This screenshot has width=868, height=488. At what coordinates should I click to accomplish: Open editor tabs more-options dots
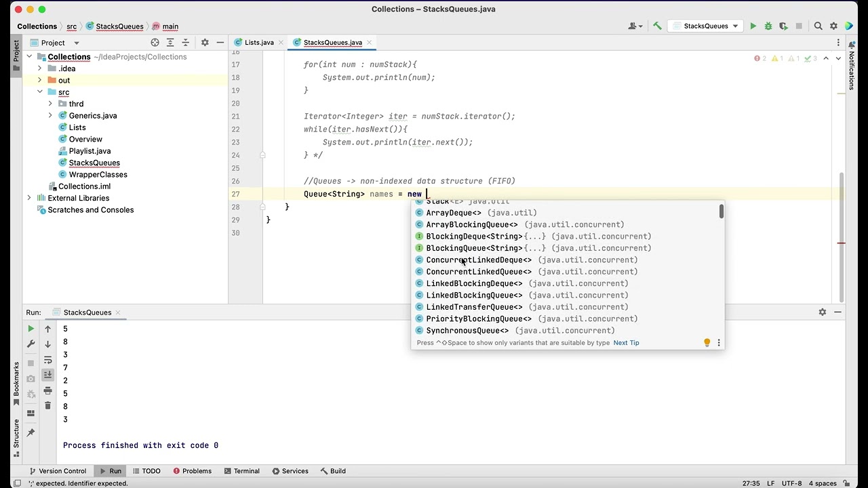(839, 43)
